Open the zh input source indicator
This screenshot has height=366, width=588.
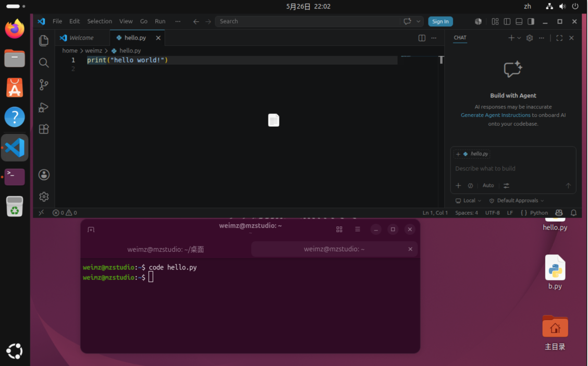click(x=527, y=6)
